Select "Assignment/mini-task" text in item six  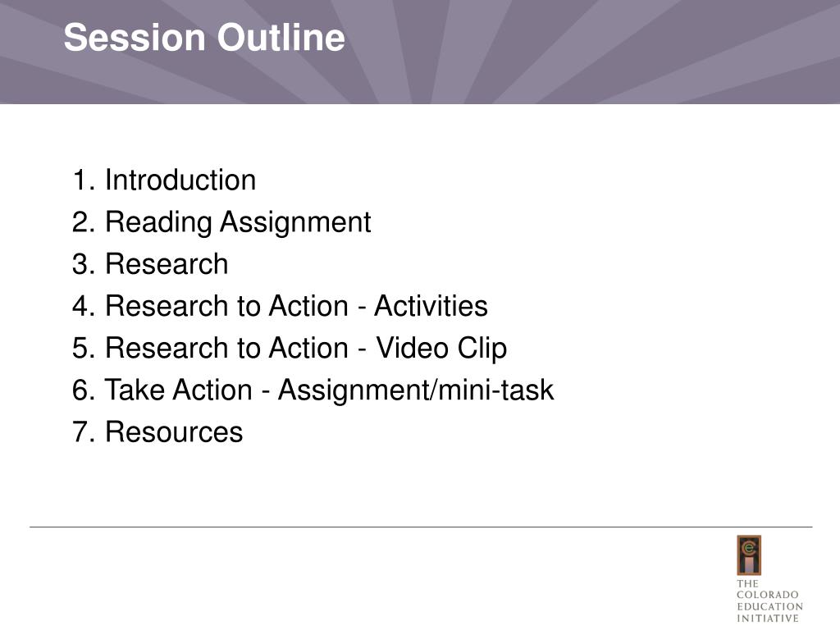coord(416,390)
